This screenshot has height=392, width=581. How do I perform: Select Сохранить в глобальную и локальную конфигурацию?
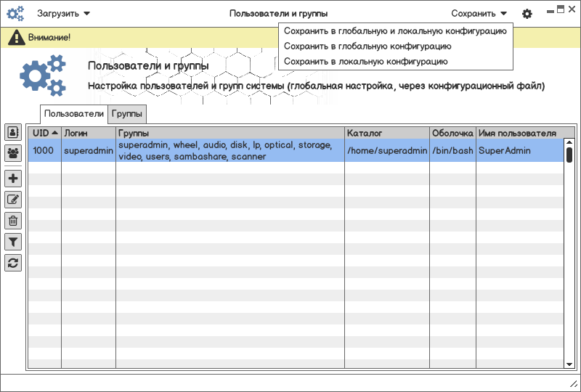coord(395,31)
